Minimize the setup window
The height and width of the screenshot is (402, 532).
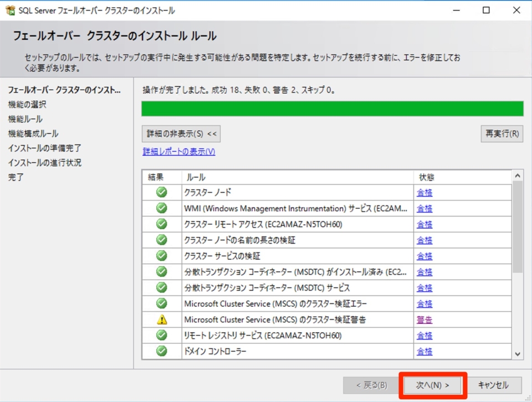pyautogui.click(x=456, y=10)
